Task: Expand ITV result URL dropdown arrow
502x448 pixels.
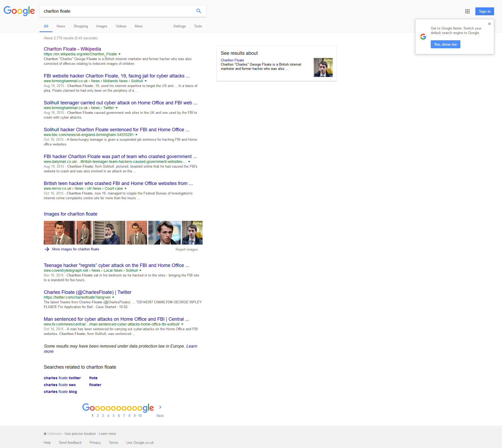Action: coord(182,324)
